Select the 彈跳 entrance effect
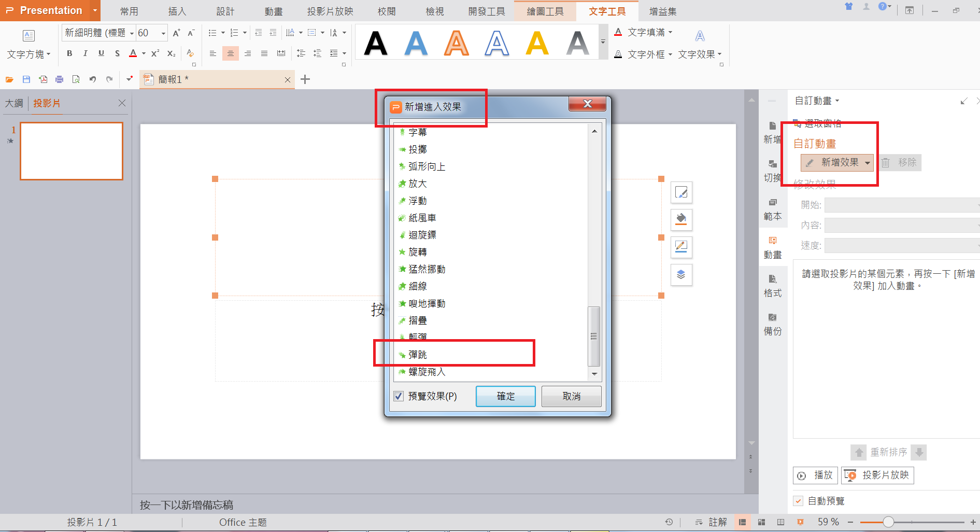Viewport: 980px width, 532px height. (490, 355)
